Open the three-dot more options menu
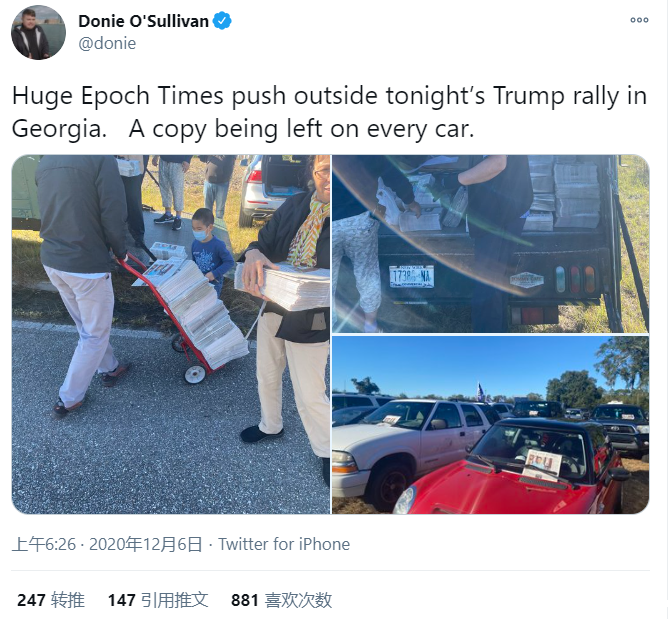 click(639, 20)
